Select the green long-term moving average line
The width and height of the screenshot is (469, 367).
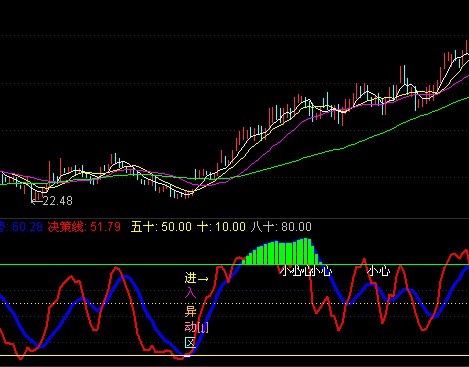point(333,150)
